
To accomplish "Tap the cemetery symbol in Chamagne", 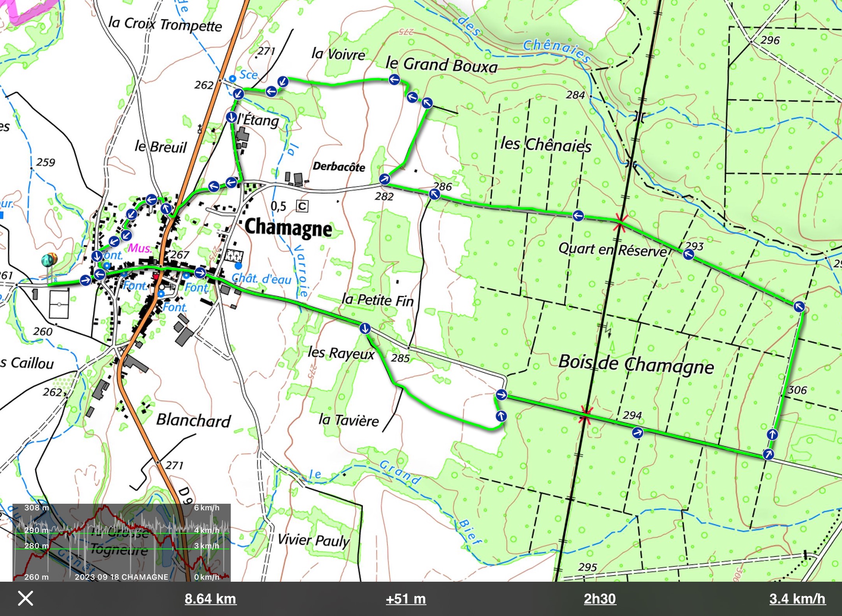I will coord(235,256).
